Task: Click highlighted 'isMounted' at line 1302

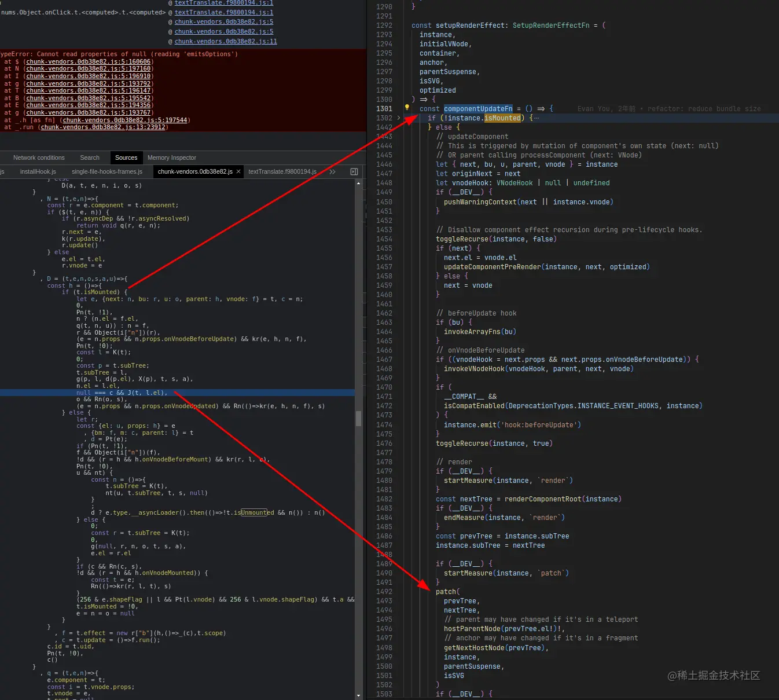Action: (502, 118)
